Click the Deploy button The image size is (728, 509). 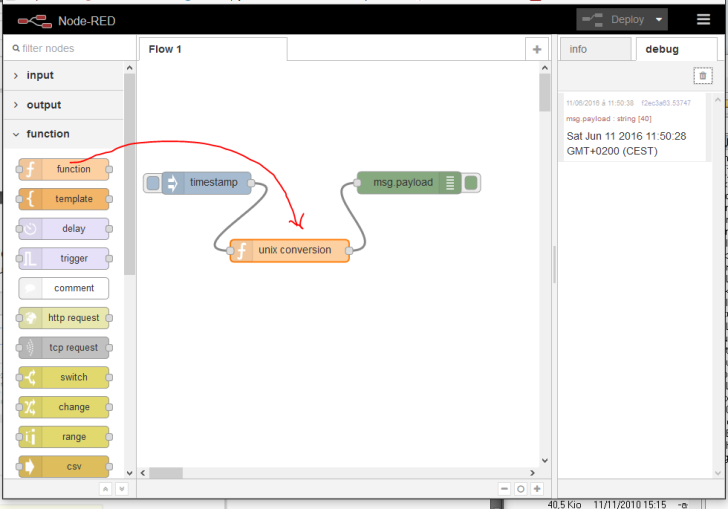(x=614, y=20)
